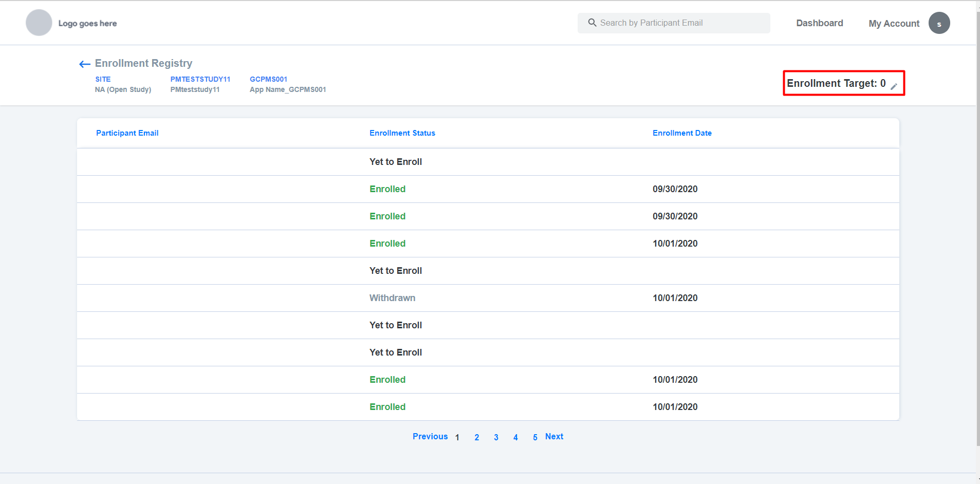Image resolution: width=980 pixels, height=484 pixels.
Task: Click the company logo placeholder circle
Action: pyautogui.click(x=39, y=23)
